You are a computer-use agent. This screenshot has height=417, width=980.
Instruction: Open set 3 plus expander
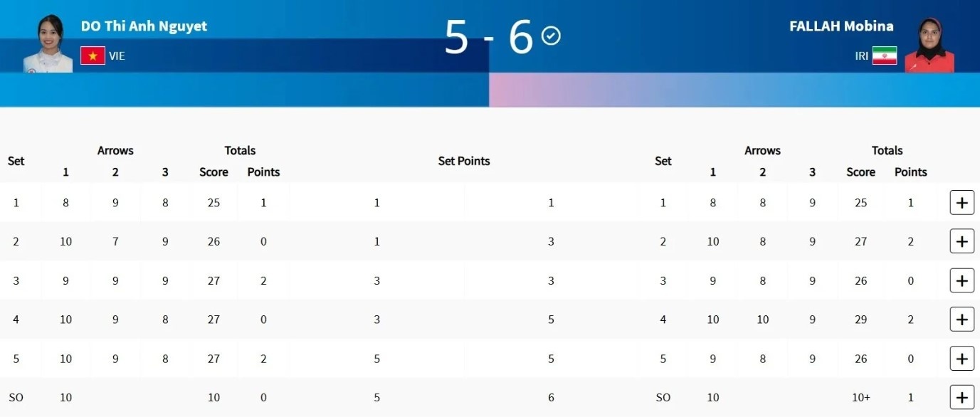coord(961,280)
